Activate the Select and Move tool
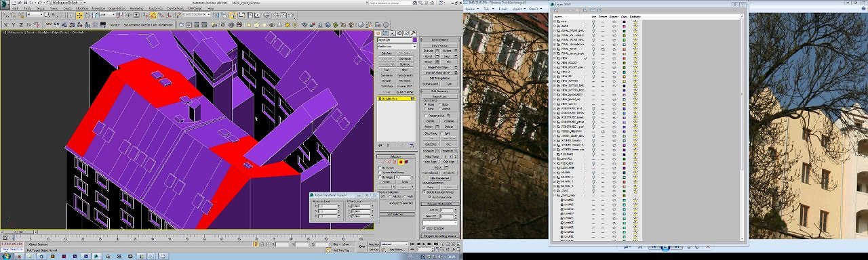 (x=79, y=15)
